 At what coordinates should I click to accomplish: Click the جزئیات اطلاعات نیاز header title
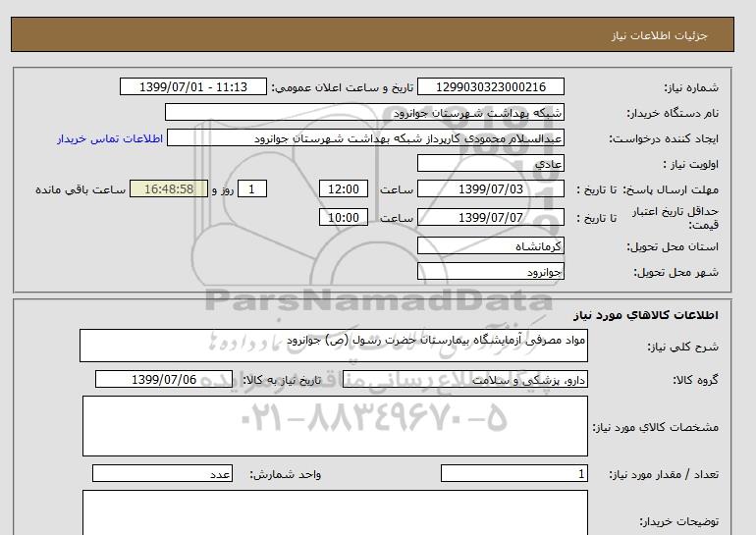659,35
